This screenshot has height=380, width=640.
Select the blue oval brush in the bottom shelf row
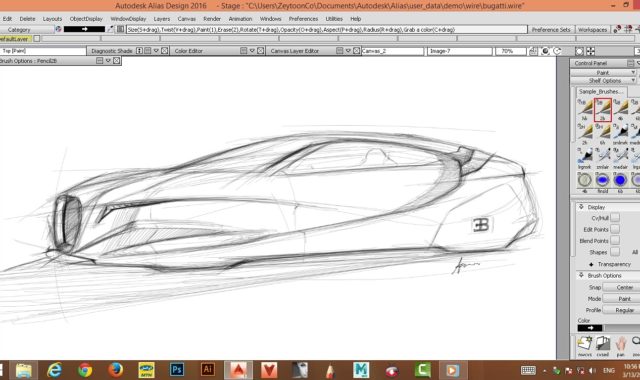tap(602, 180)
